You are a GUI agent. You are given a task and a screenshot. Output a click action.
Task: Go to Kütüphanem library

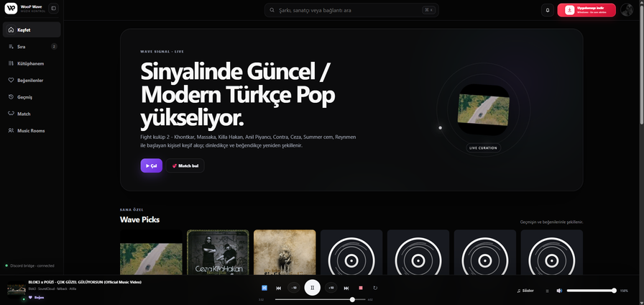pyautogui.click(x=32, y=63)
